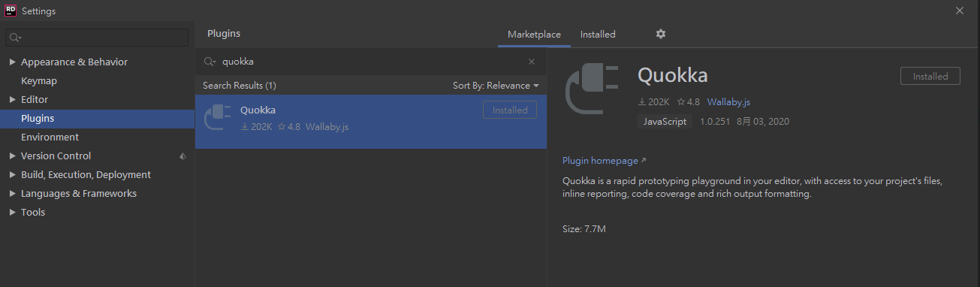Clear the quokka search text

click(x=532, y=62)
